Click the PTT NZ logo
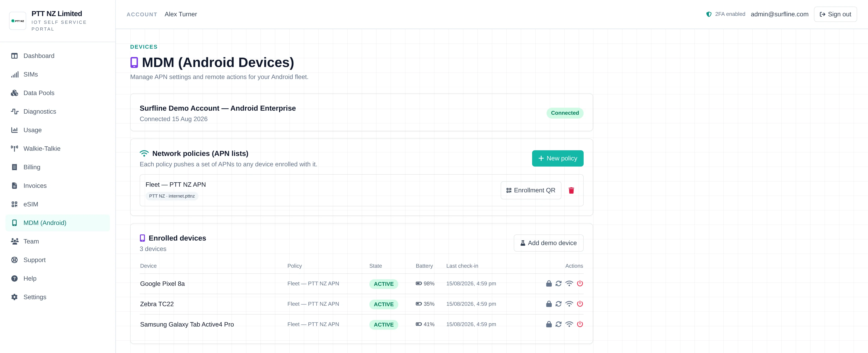 click(18, 21)
